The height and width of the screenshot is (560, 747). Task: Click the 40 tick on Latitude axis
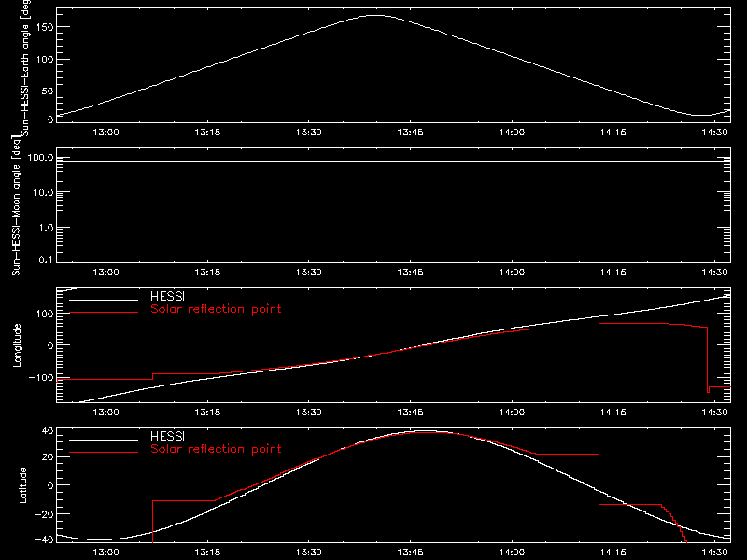click(x=48, y=431)
